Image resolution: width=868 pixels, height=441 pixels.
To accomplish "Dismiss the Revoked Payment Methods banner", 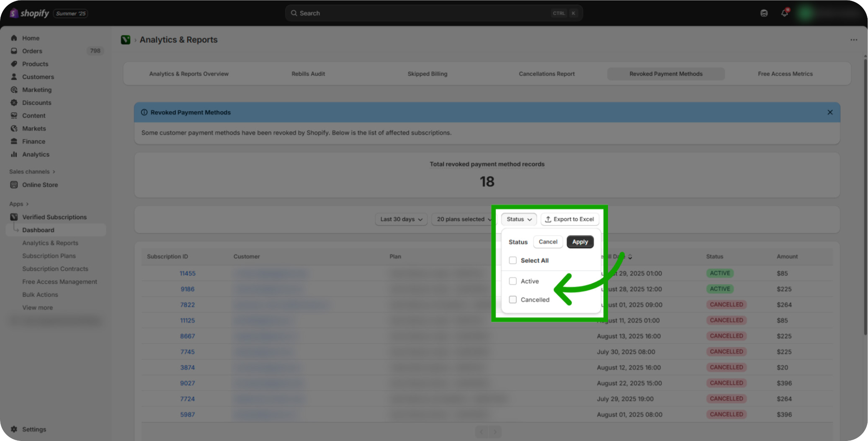I will pos(830,113).
